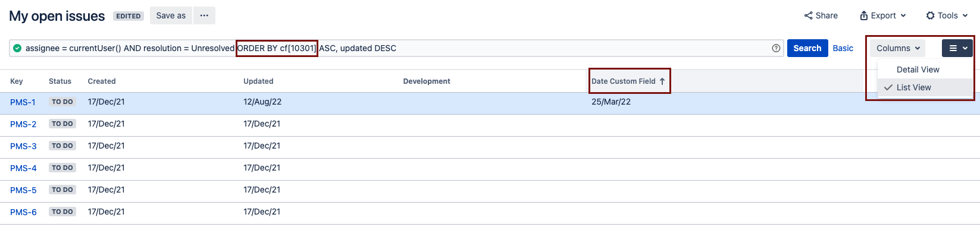Click the TO DO status of PMS-6
Screen dimensions: 980x227
[62, 212]
